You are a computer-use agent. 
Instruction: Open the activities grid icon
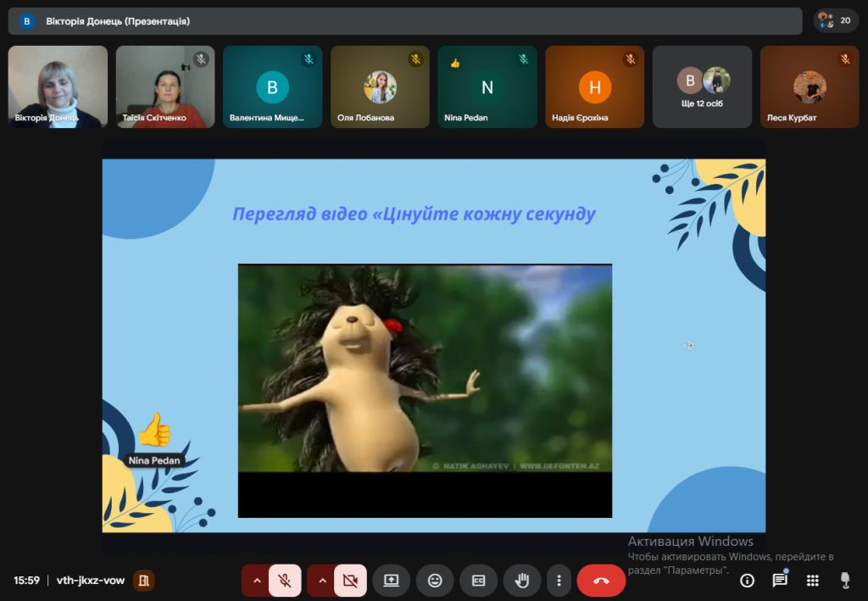812,581
